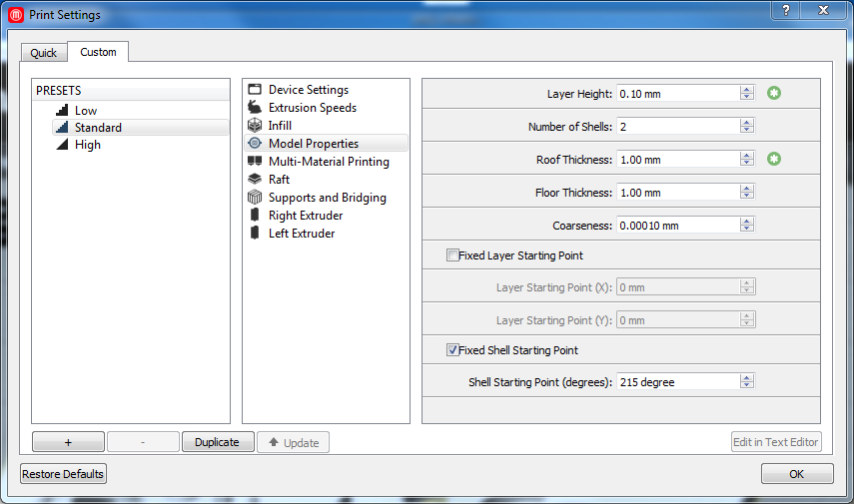Decrease Roof Thickness with down arrow
This screenshot has height=504, width=854.
(x=747, y=163)
